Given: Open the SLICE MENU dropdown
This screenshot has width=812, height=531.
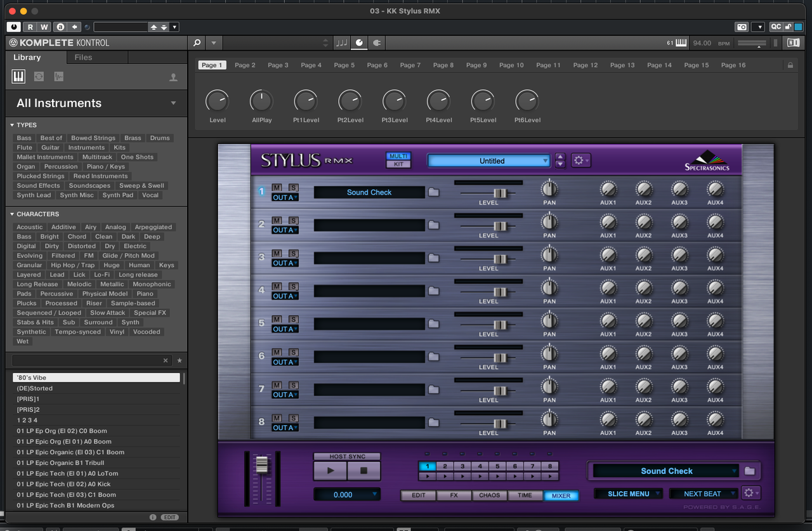Looking at the screenshot, I should (628, 494).
